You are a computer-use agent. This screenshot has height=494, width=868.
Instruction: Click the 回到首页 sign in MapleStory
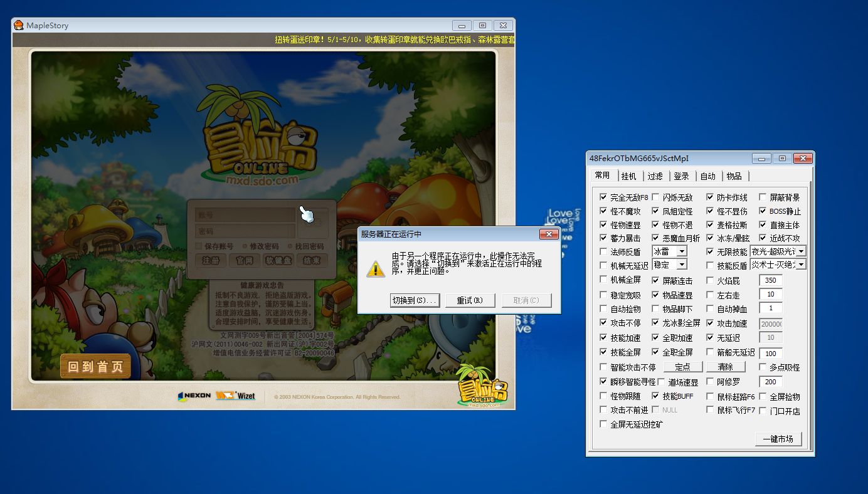pyautogui.click(x=95, y=367)
